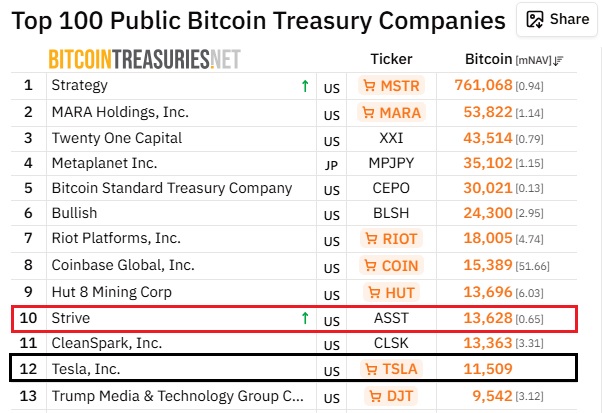This screenshot has height=413, width=602.
Task: Click the RIOT cart ticker badge
Action: 391,239
